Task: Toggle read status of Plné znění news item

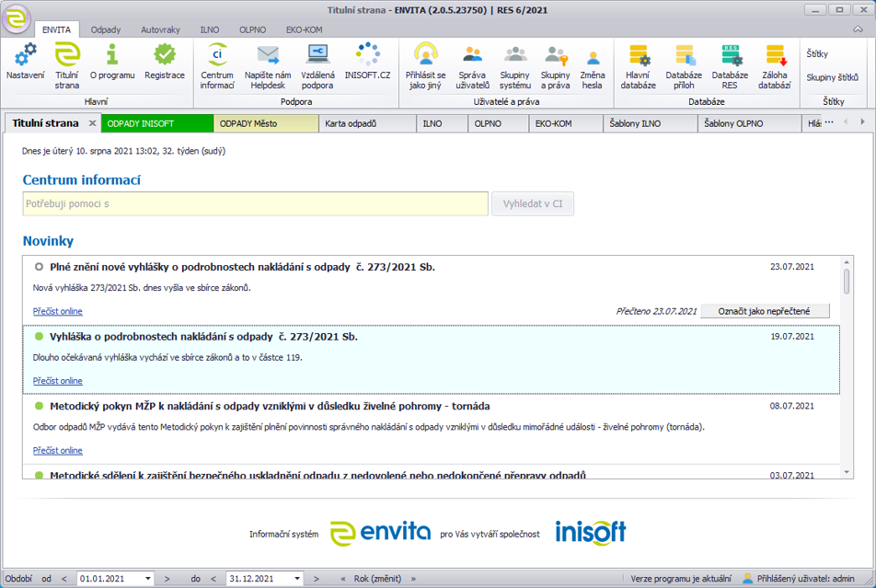Action: (39, 267)
